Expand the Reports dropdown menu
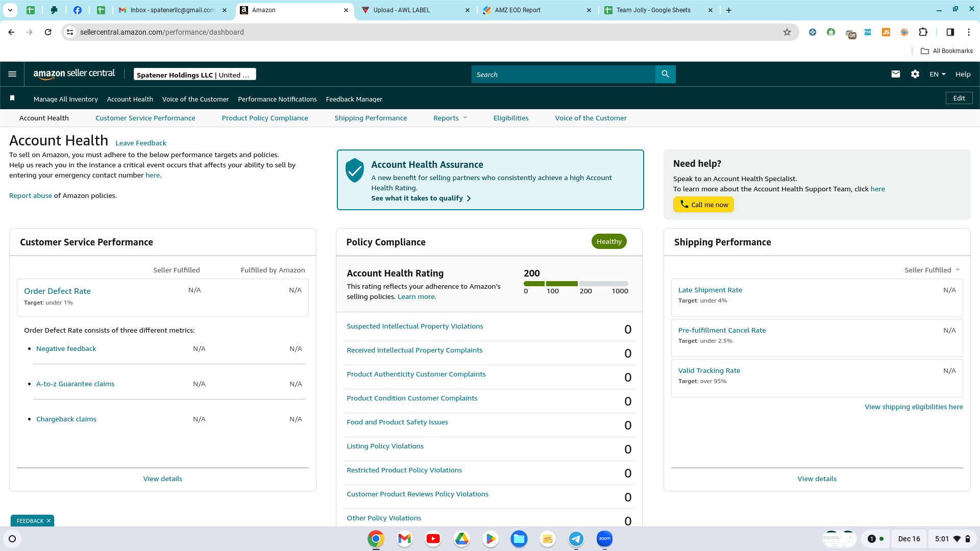Screen dimensions: 980x551 [450, 118]
